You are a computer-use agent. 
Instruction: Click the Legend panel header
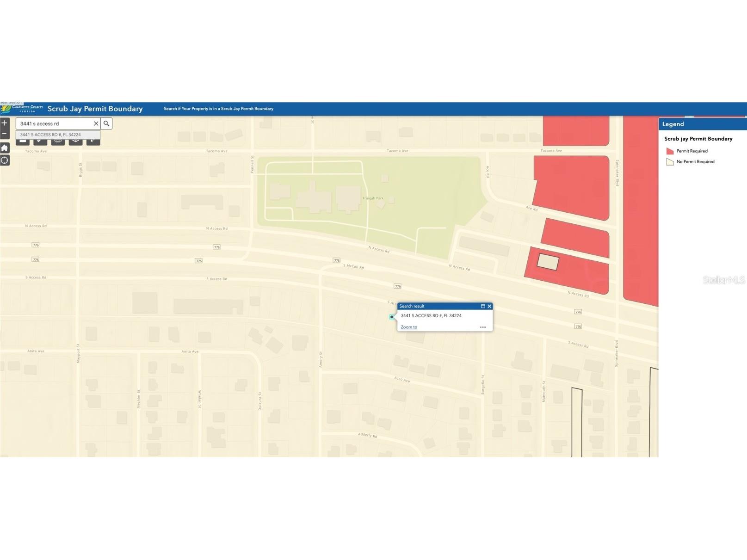pos(702,124)
